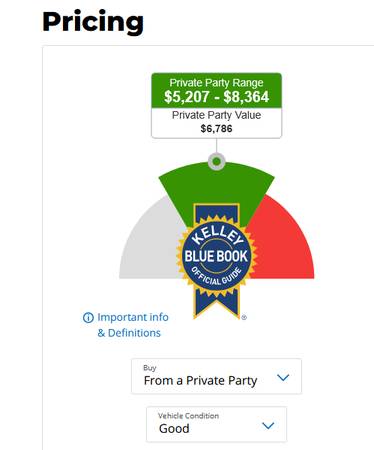
Task: Click the registered trademark symbol near the ribbon
Action: point(244,317)
